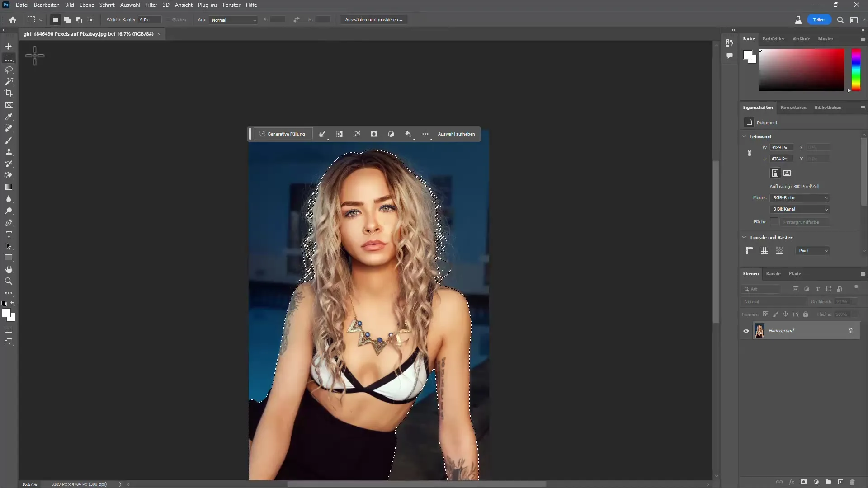This screenshot has width=868, height=488.
Task: Select the Move tool in toolbar
Action: point(9,46)
